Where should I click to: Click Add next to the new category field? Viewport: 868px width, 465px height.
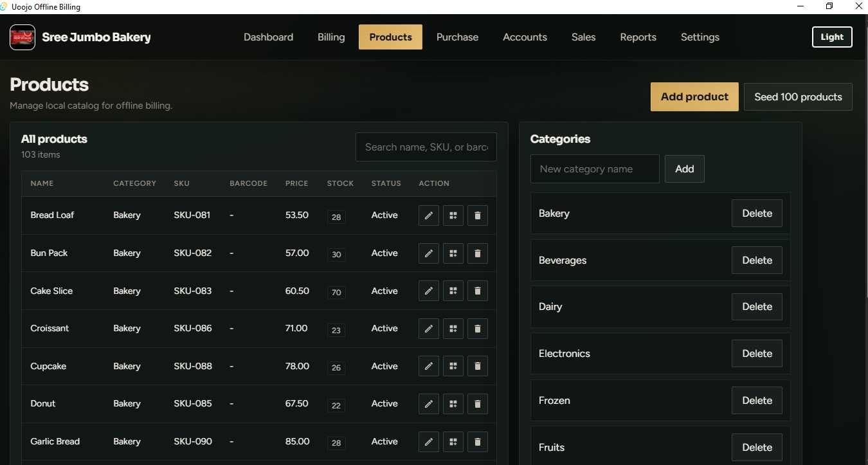(684, 169)
